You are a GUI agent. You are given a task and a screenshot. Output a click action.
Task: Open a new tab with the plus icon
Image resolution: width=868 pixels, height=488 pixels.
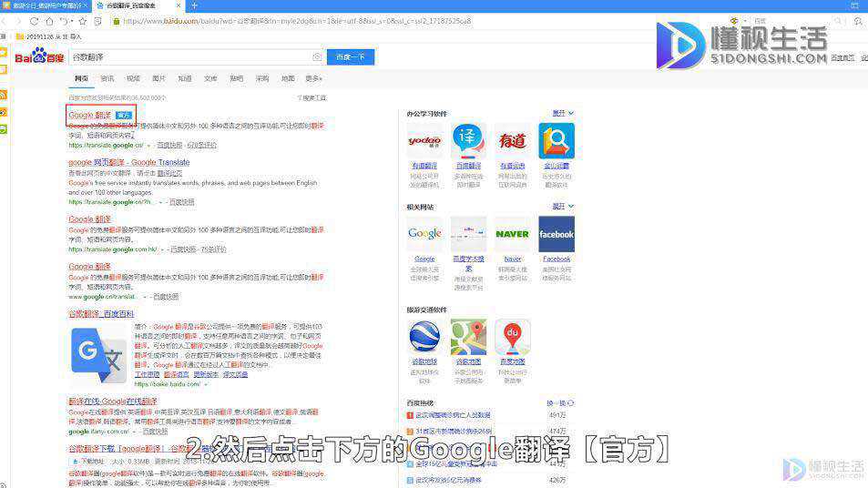pyautogui.click(x=194, y=5)
